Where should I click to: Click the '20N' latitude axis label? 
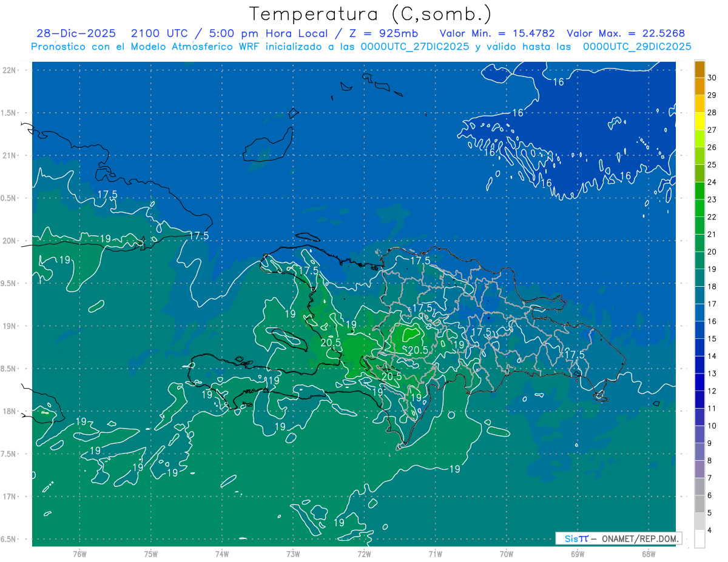pyautogui.click(x=10, y=241)
